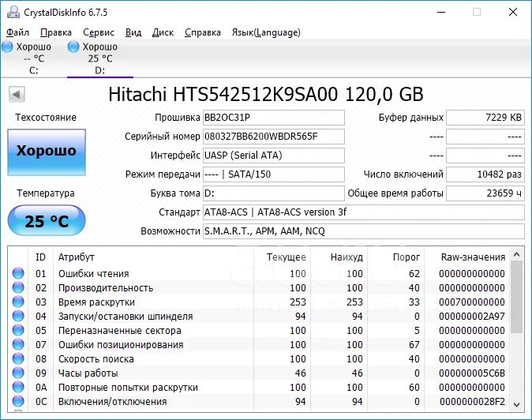Click the ID column header

[40, 257]
